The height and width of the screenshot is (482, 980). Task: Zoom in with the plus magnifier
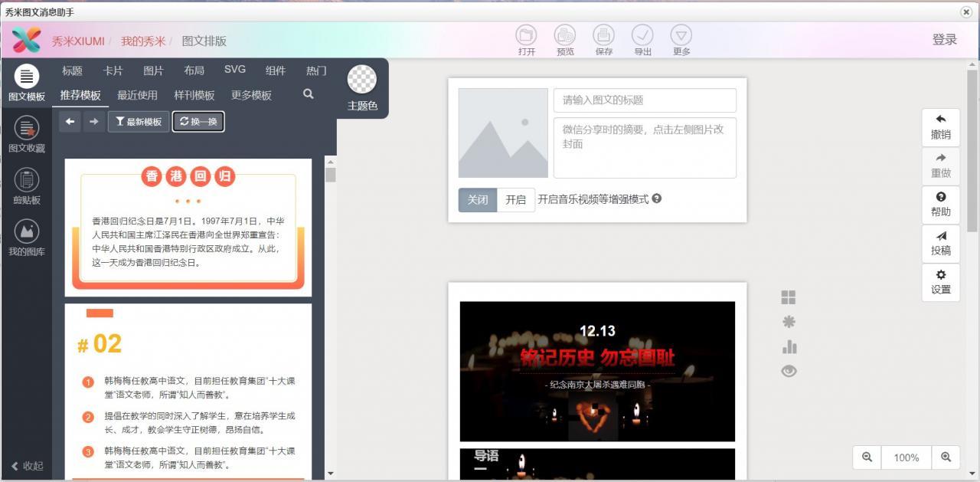946,457
